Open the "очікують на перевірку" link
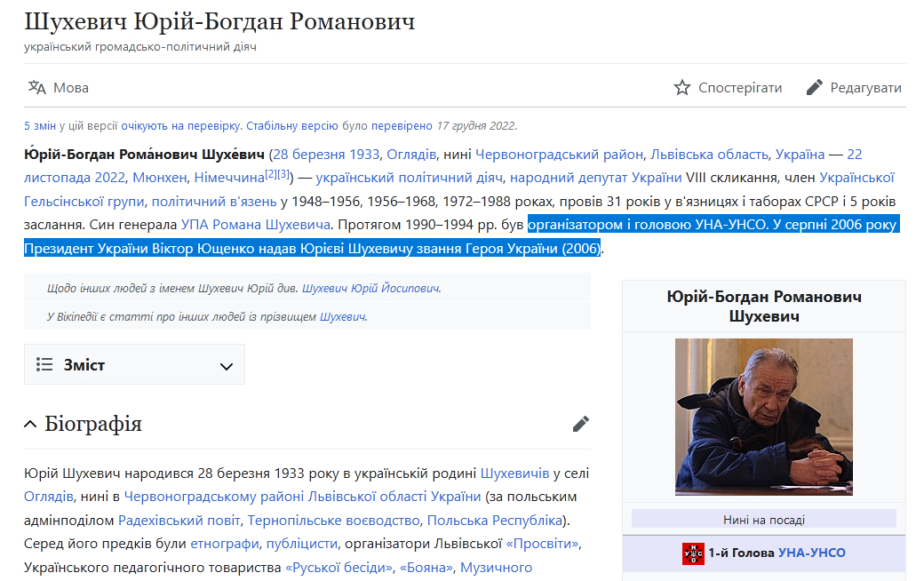 [180, 125]
